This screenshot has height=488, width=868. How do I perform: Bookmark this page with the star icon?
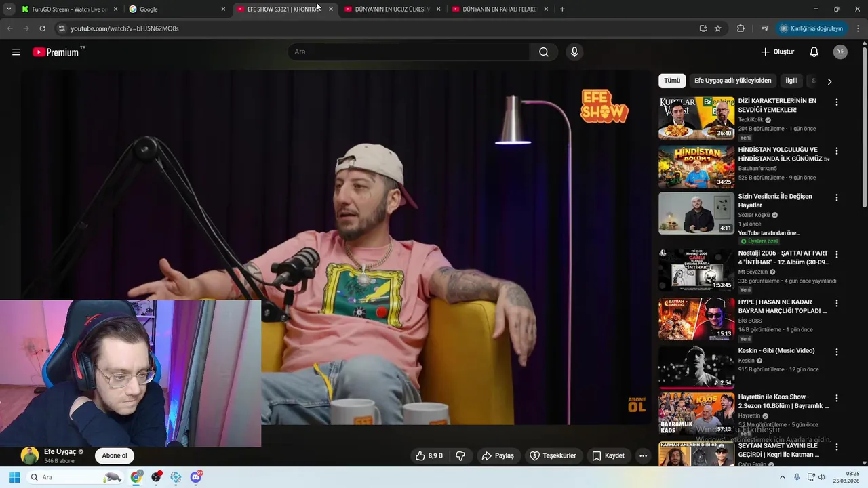[x=717, y=28]
